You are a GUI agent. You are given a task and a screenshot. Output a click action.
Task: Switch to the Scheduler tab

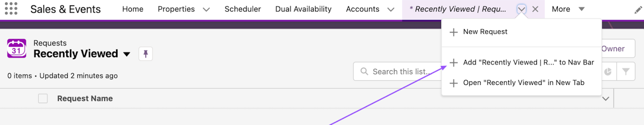(x=243, y=9)
